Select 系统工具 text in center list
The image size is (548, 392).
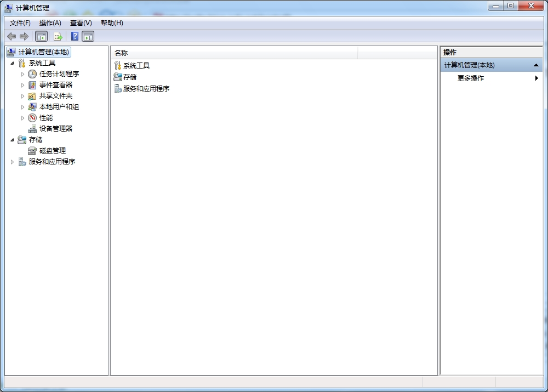pyautogui.click(x=136, y=65)
